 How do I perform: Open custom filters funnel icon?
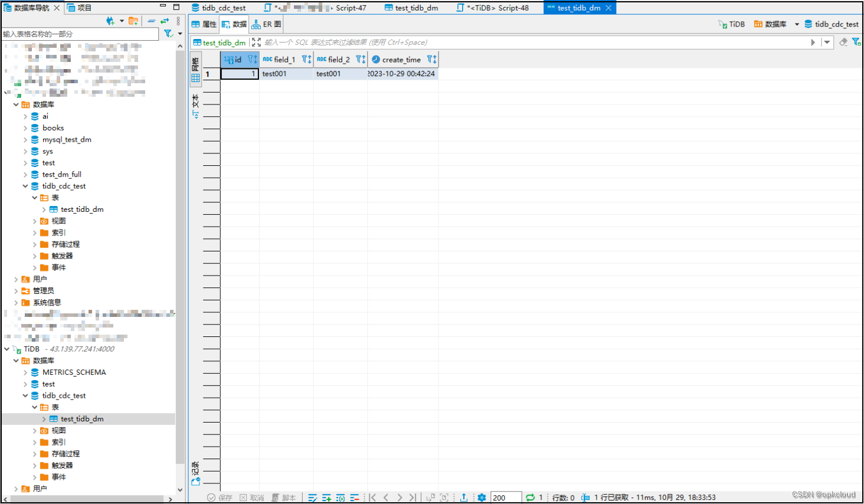(856, 42)
